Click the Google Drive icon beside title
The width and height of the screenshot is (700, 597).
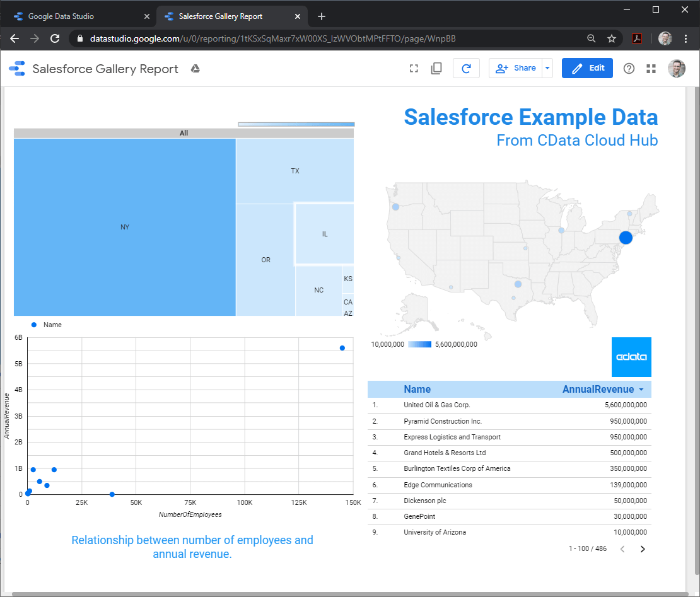tap(195, 69)
